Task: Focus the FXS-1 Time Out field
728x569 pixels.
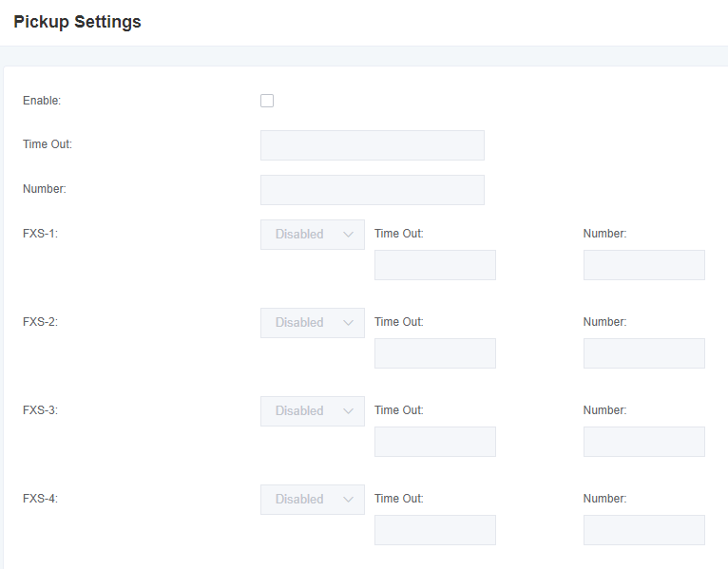Action: [435, 265]
